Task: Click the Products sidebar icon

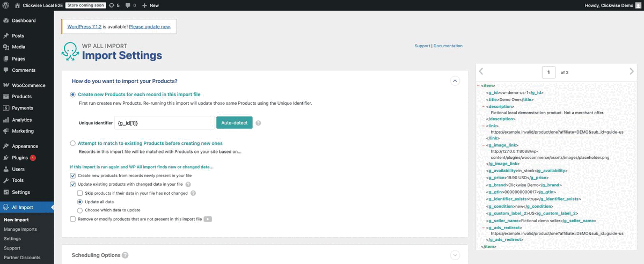Action: click(6, 97)
